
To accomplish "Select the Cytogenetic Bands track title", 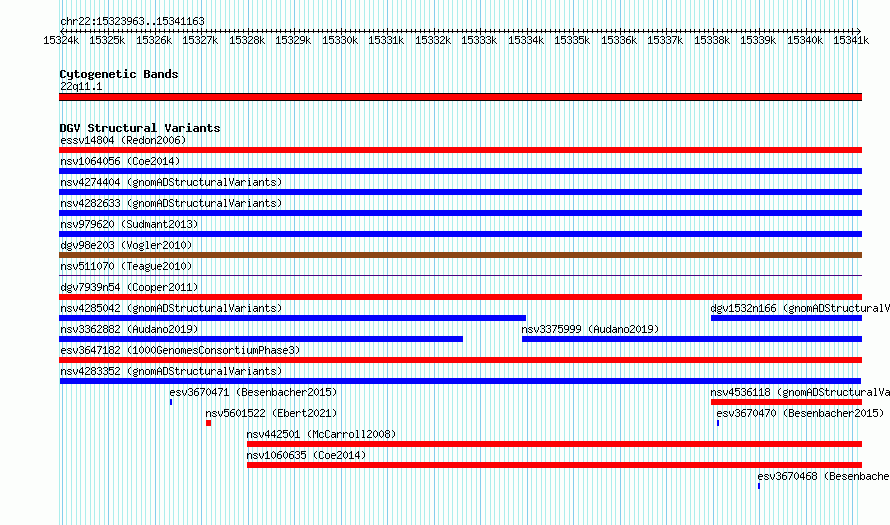I will click(119, 74).
